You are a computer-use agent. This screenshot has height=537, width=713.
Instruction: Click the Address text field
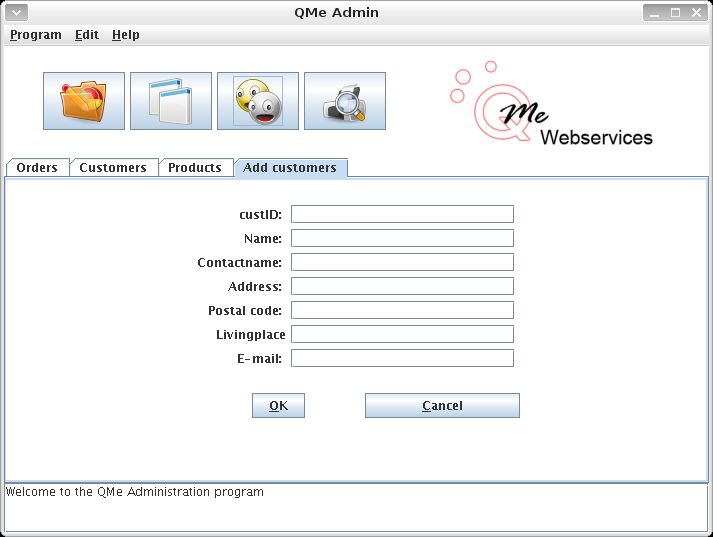tap(402, 286)
